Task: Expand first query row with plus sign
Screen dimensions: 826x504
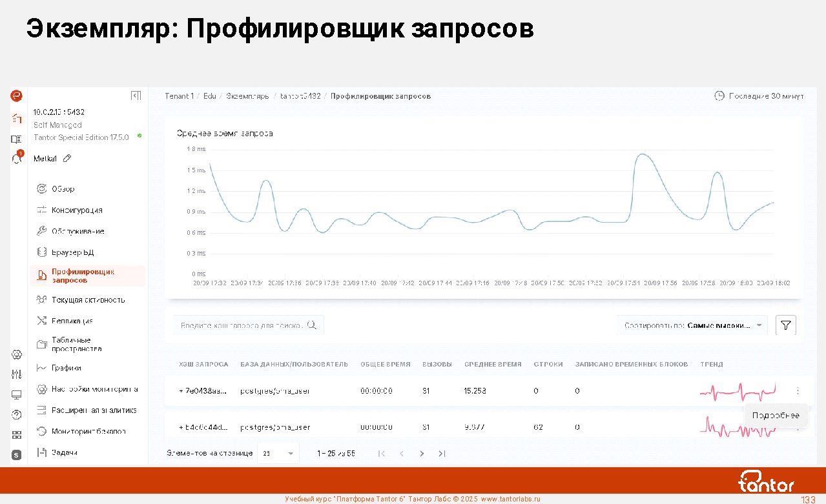Action: point(181,390)
